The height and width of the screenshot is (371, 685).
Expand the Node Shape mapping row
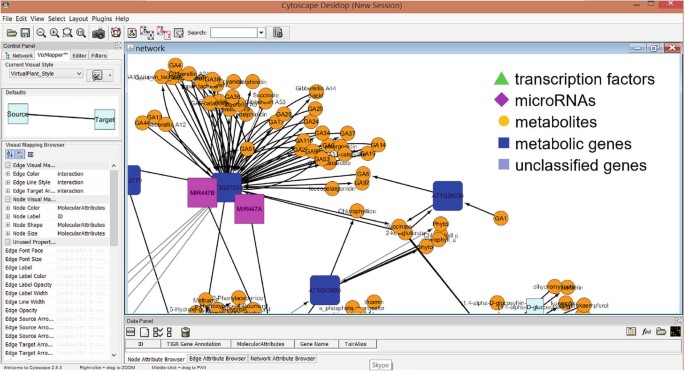pyautogui.click(x=7, y=225)
